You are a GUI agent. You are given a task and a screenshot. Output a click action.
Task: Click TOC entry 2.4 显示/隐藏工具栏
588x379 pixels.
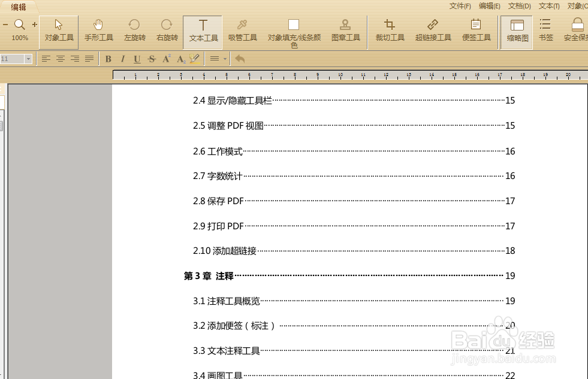(233, 101)
